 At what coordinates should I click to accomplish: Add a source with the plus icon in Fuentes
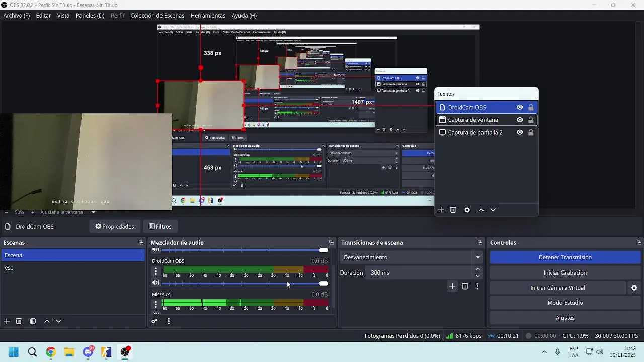(x=441, y=210)
